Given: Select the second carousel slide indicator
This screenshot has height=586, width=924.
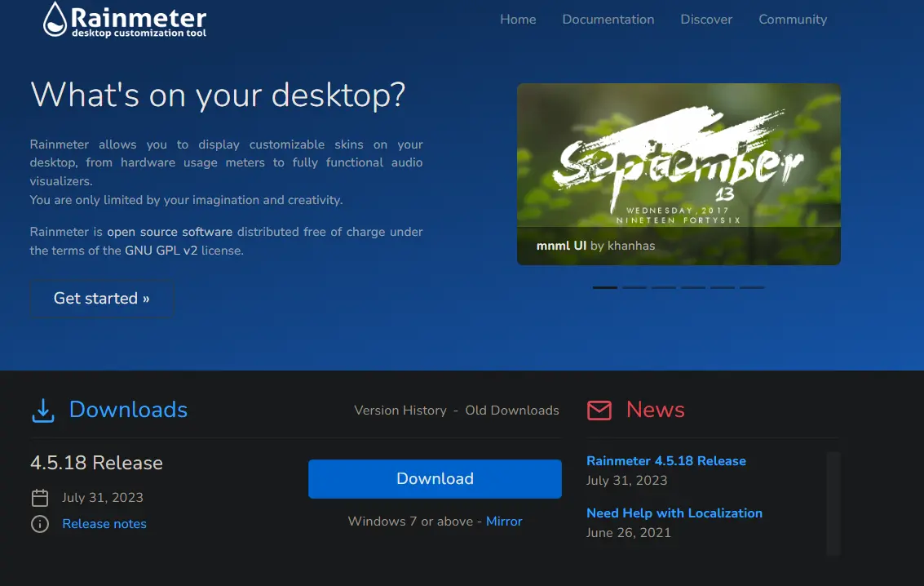Looking at the screenshot, I should pyautogui.click(x=634, y=287).
